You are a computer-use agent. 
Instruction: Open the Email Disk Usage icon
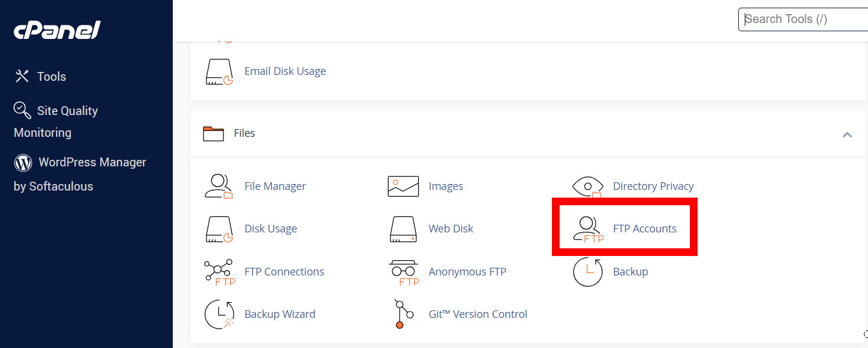pyautogui.click(x=219, y=71)
